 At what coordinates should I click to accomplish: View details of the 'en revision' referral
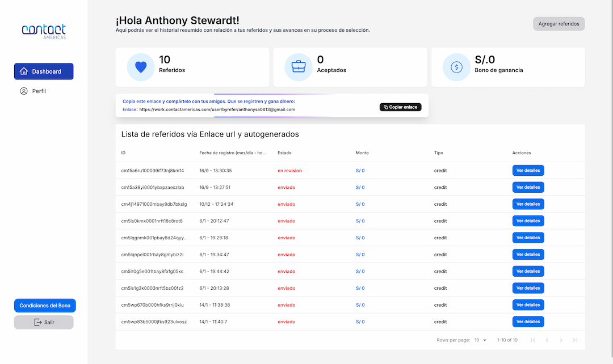pos(528,171)
